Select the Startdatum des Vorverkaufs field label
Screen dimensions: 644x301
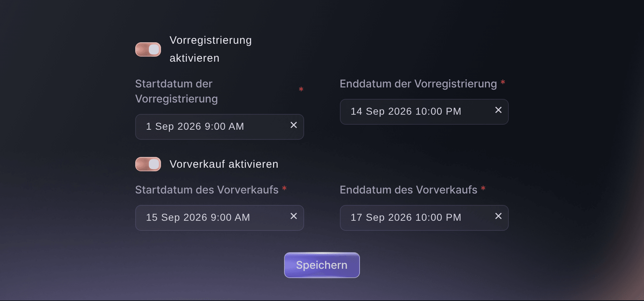207,190
